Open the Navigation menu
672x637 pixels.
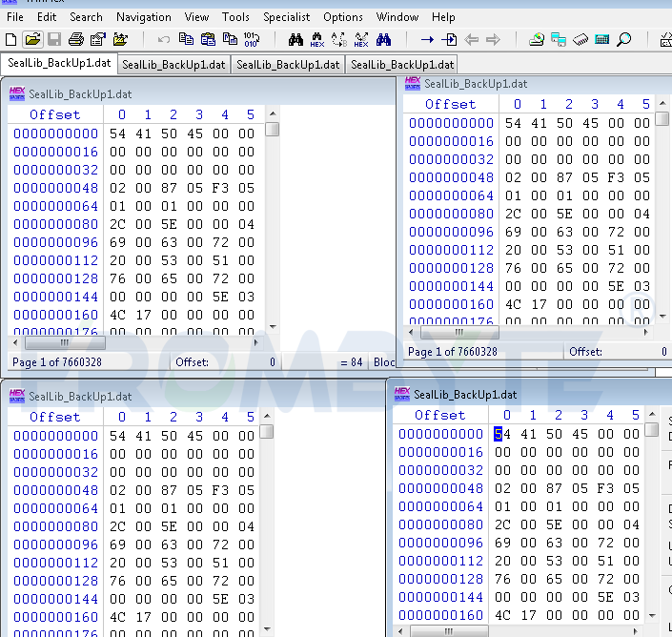[x=144, y=17]
